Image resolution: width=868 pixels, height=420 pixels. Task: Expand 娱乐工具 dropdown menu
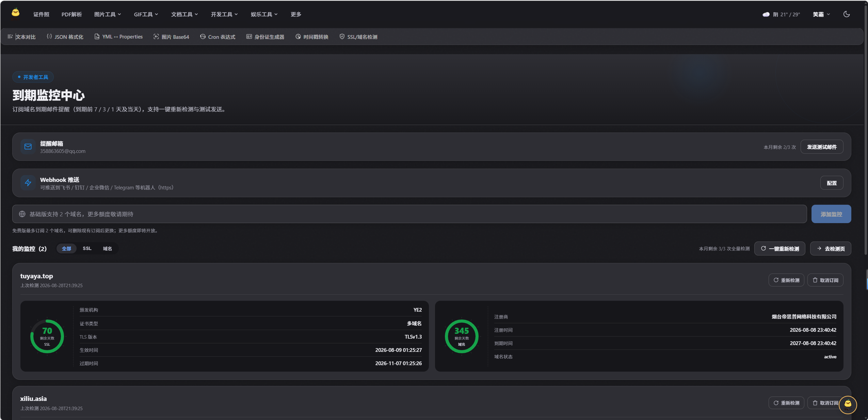coord(264,14)
